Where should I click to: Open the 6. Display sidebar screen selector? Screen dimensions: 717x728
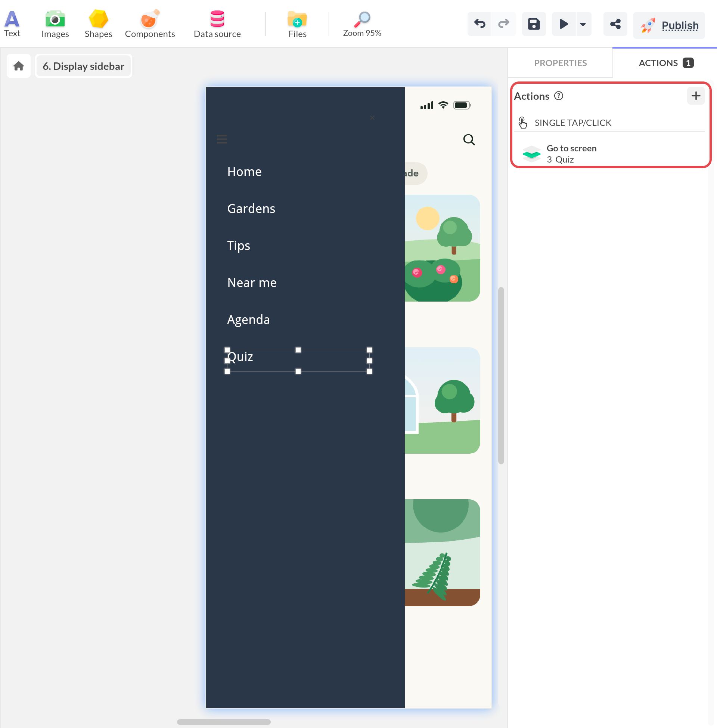pos(84,66)
